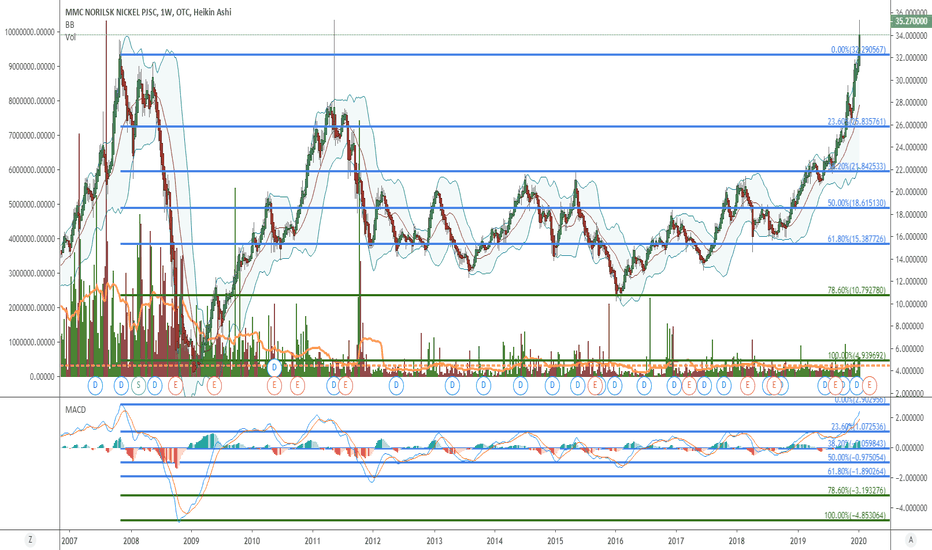Click the first dividend 'D' marker in 2007
This screenshot has height=550, width=932.
(x=95, y=385)
